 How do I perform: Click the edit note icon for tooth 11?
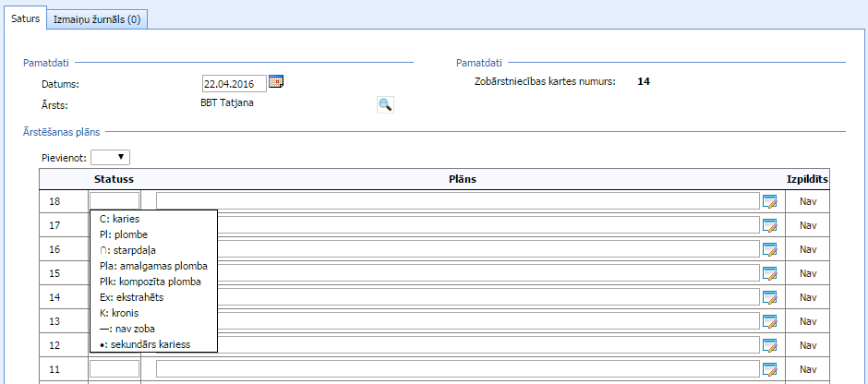pos(770,369)
